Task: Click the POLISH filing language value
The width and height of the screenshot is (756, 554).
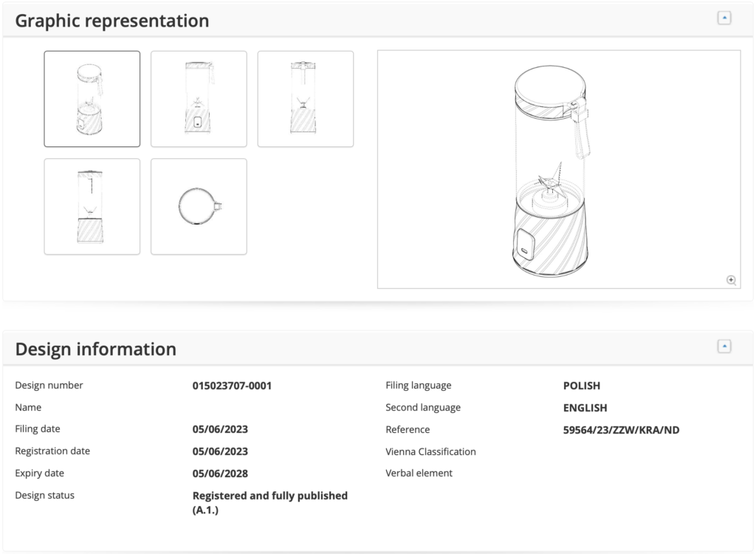Action: pyautogui.click(x=581, y=386)
